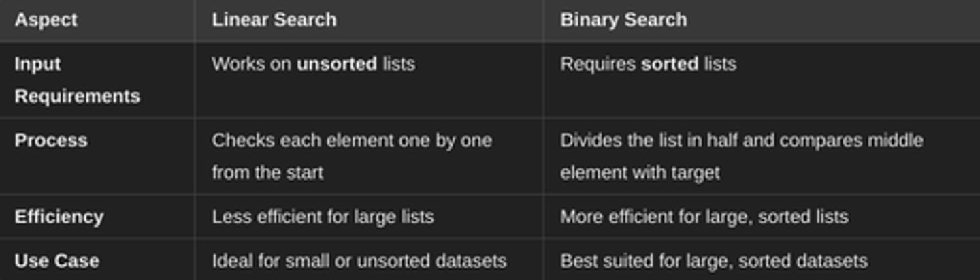Screen dimensions: 980x280
Task: Click text element with target
Action: [640, 173]
